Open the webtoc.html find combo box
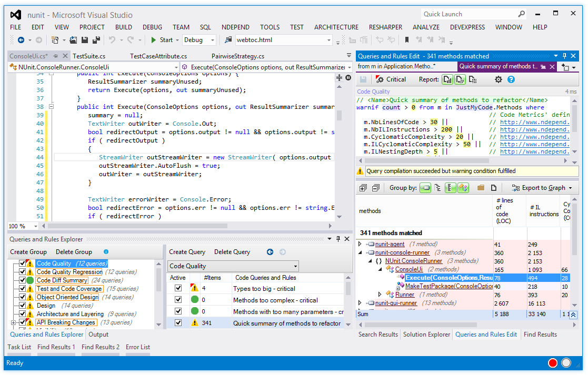 tap(284, 40)
